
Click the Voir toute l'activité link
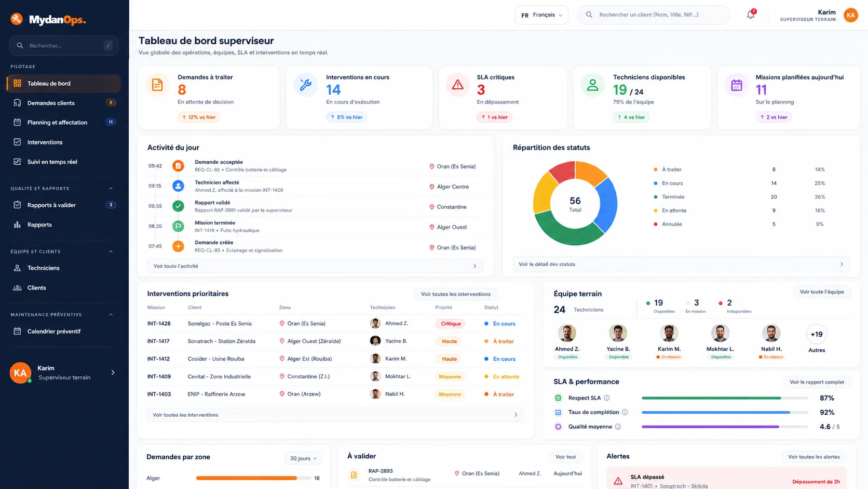point(315,266)
